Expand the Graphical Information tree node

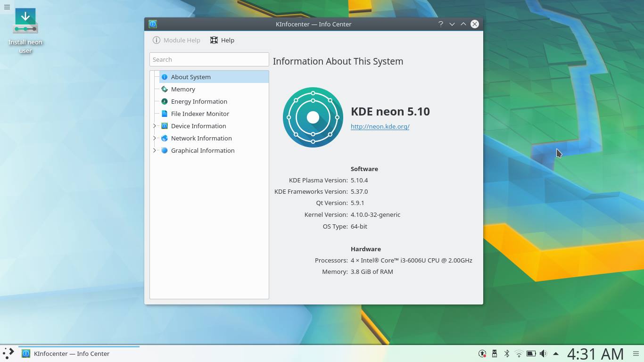(154, 150)
